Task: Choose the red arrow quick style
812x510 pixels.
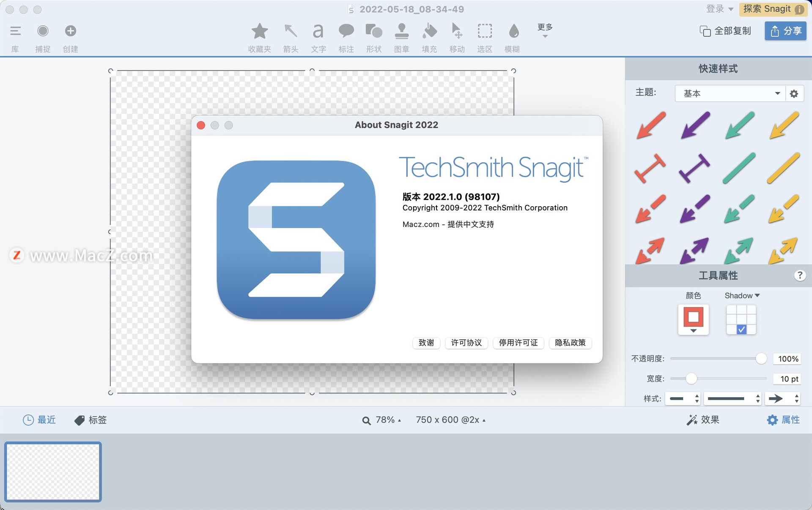Action: point(651,125)
